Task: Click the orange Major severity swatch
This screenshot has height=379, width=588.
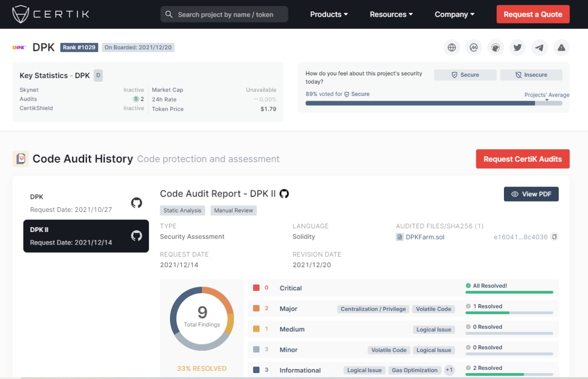Action: tap(256, 309)
